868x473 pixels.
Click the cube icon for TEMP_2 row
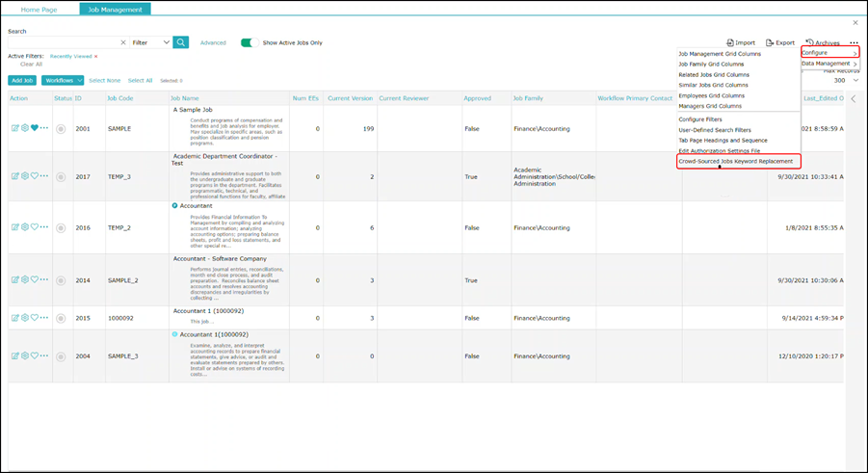pyautogui.click(x=25, y=227)
